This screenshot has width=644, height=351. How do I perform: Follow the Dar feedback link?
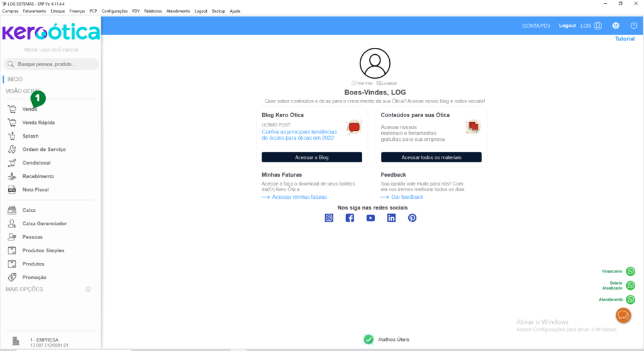pyautogui.click(x=407, y=197)
